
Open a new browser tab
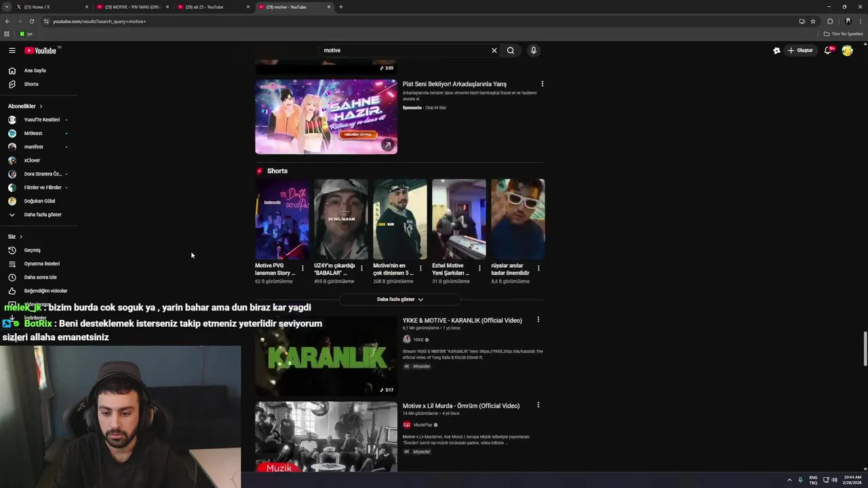[340, 7]
